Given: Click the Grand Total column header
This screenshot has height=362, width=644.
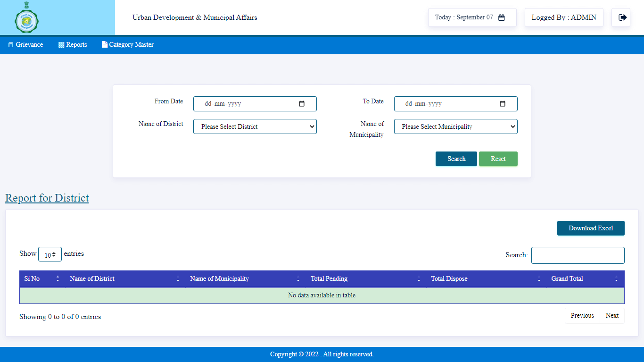Looking at the screenshot, I should (586, 279).
